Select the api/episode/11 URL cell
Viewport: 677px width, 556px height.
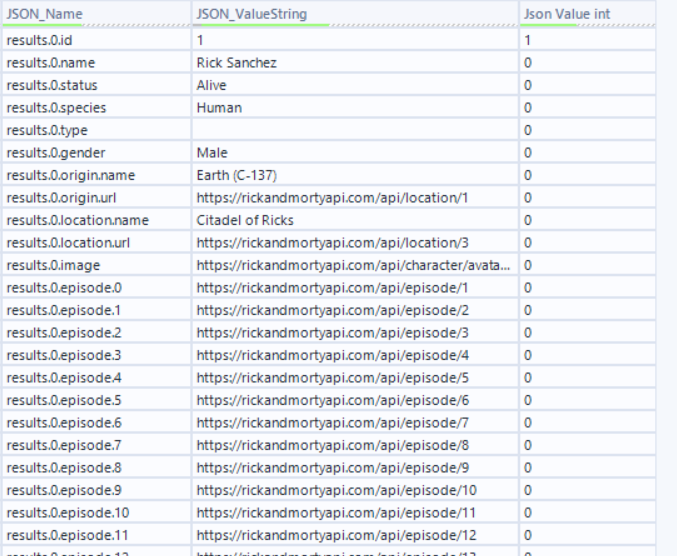point(355,512)
